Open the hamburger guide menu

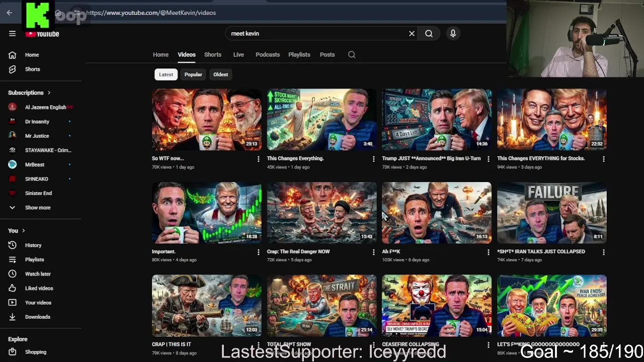point(12,34)
